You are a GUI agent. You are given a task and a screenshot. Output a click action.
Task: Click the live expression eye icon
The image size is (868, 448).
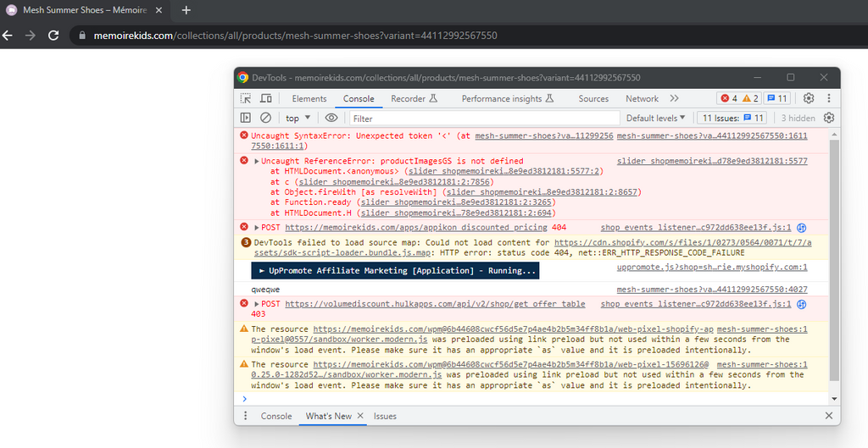(331, 119)
